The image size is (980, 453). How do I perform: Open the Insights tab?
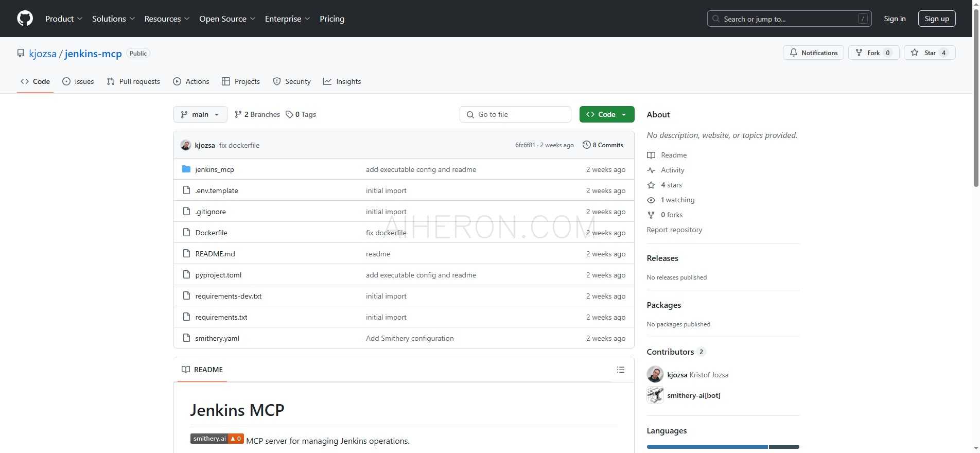tap(342, 81)
